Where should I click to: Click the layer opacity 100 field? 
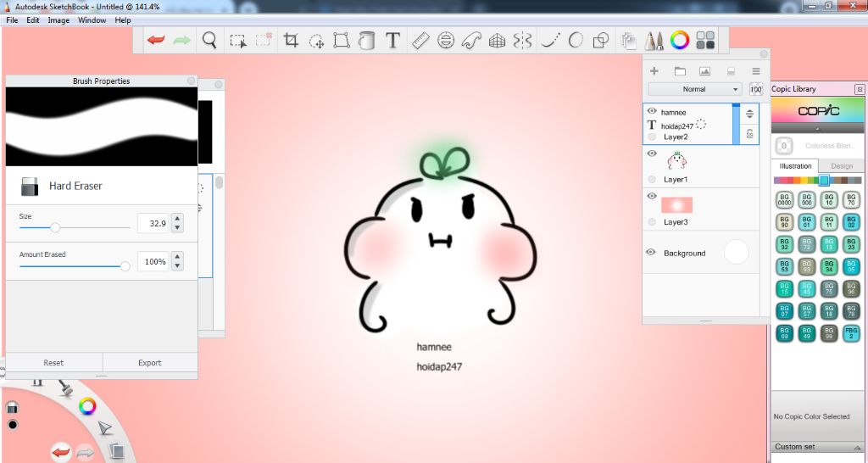point(755,89)
